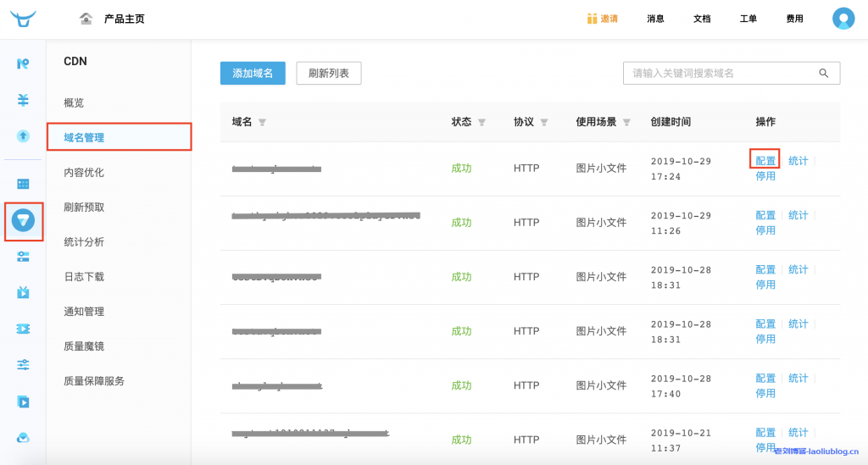Click 统计 in the 2019-10-28 17:40 row
Viewport: 868px width, 465px height.
(x=798, y=379)
